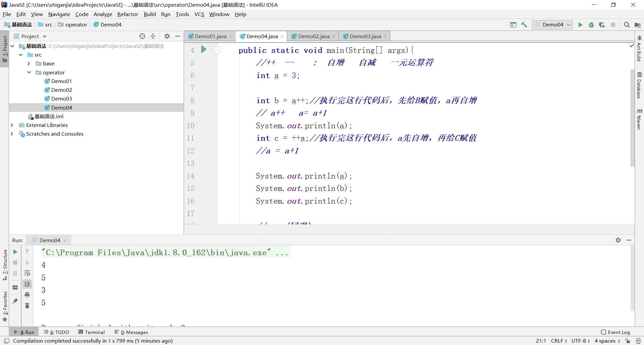Toggle soft-wrap in Run console

(x=27, y=273)
